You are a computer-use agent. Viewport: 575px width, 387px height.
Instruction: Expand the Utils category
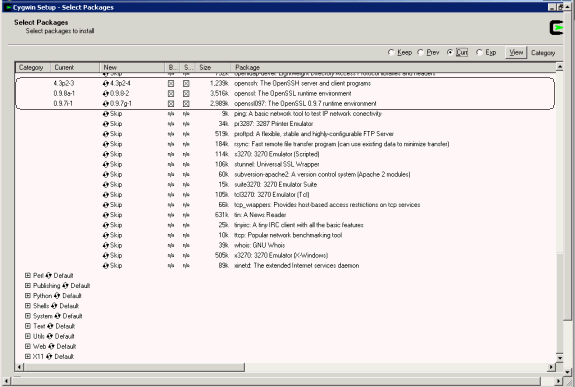(28, 336)
